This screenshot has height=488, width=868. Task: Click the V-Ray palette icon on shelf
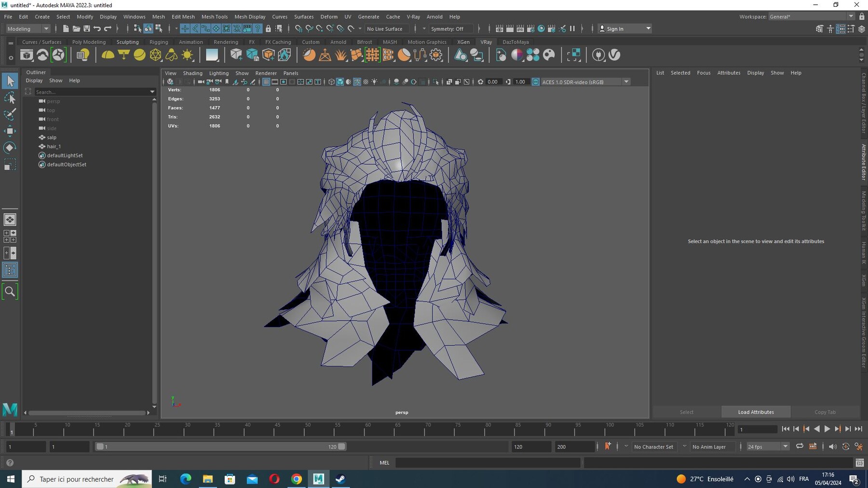point(549,55)
